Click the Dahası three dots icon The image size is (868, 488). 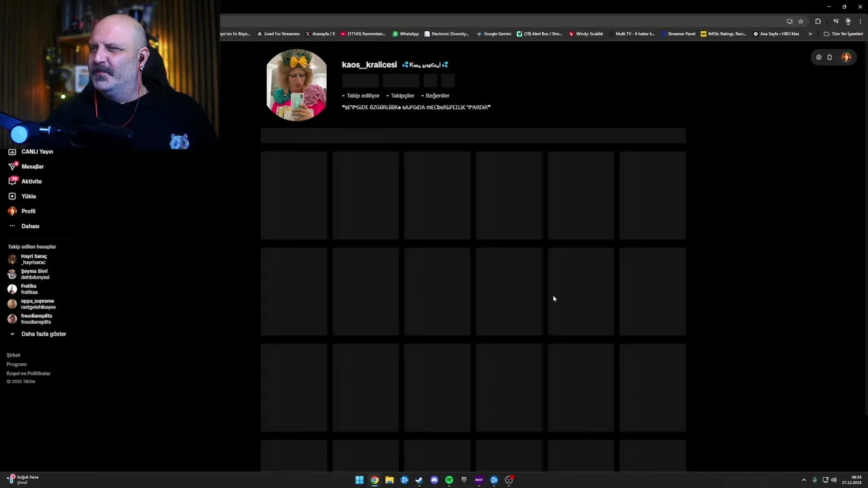(12, 226)
